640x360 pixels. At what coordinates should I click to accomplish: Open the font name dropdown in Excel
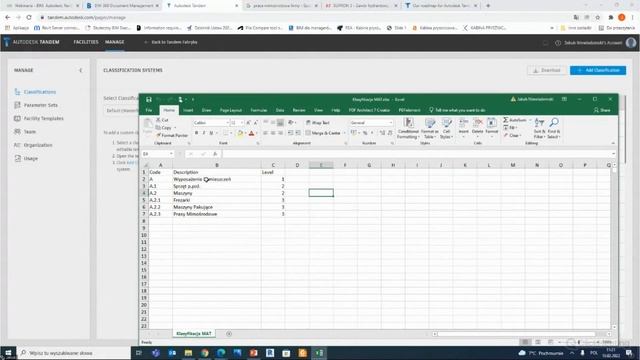(227, 123)
